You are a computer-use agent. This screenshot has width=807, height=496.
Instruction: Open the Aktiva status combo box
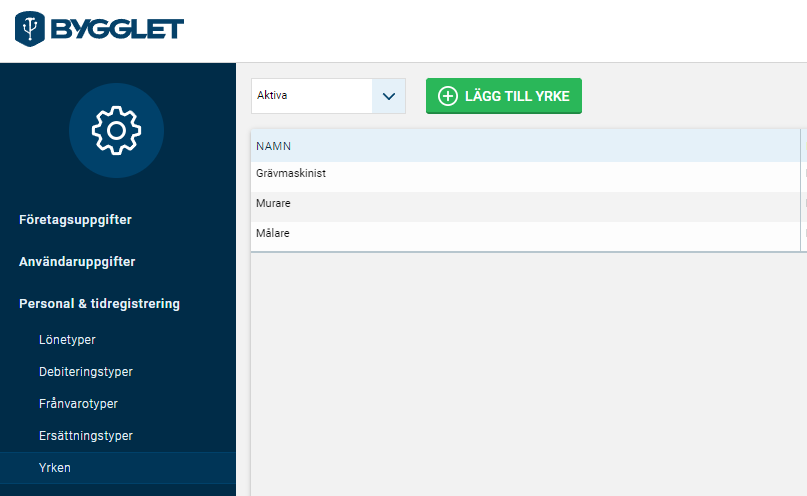point(312,96)
